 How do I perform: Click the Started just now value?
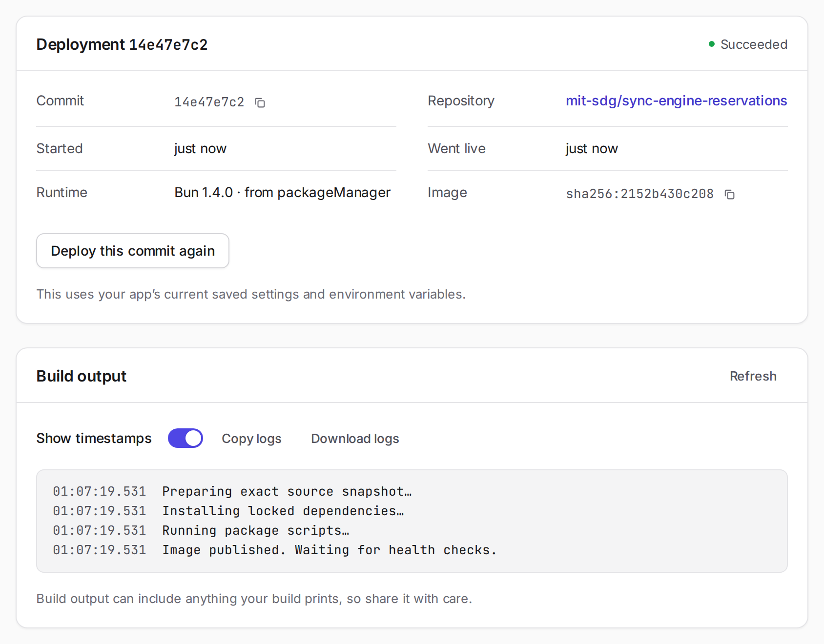pos(200,148)
